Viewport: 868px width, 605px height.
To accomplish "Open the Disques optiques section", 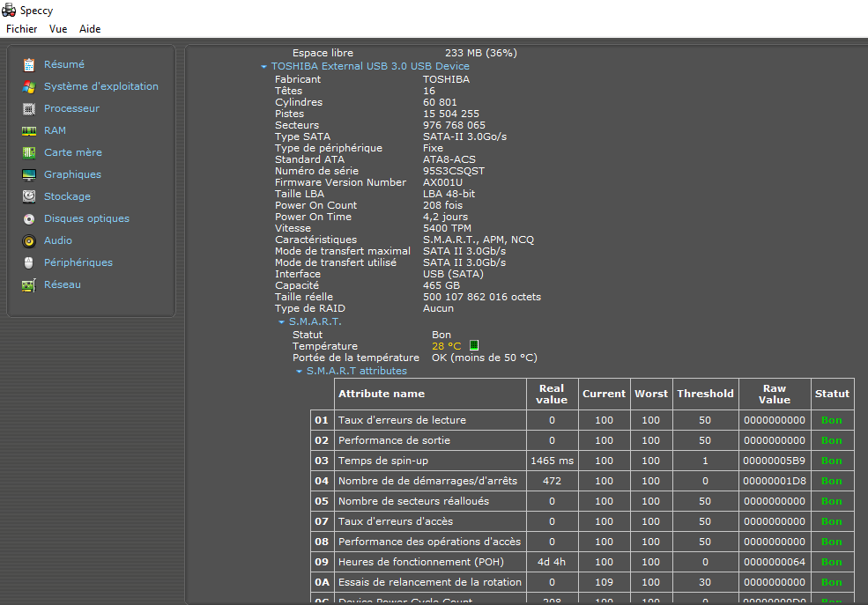I will tap(86, 218).
